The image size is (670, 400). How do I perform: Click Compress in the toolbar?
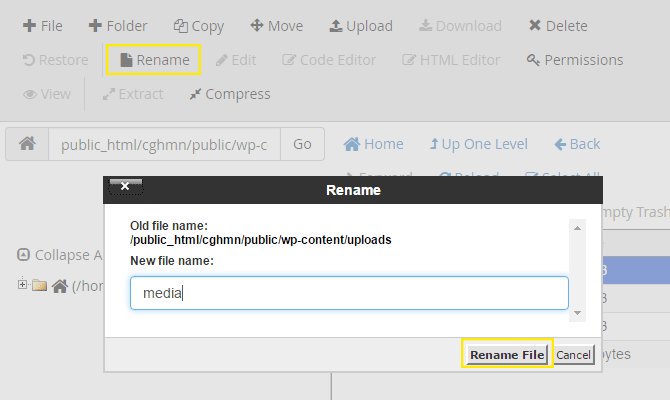click(x=230, y=94)
